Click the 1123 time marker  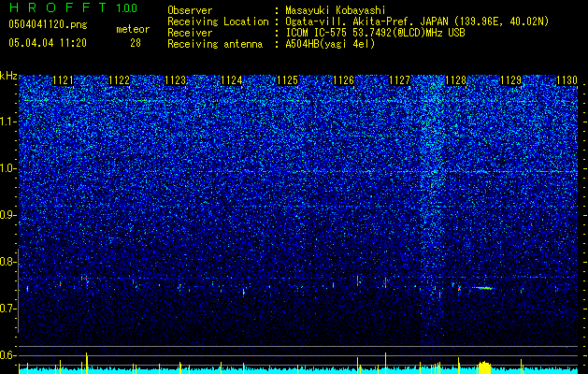tap(175, 80)
